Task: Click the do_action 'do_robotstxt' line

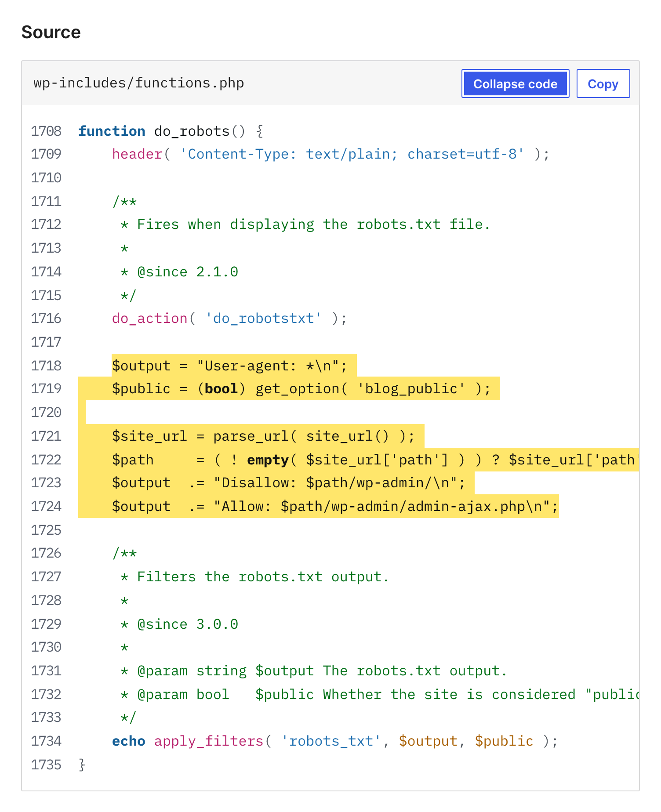Action: coord(229,319)
